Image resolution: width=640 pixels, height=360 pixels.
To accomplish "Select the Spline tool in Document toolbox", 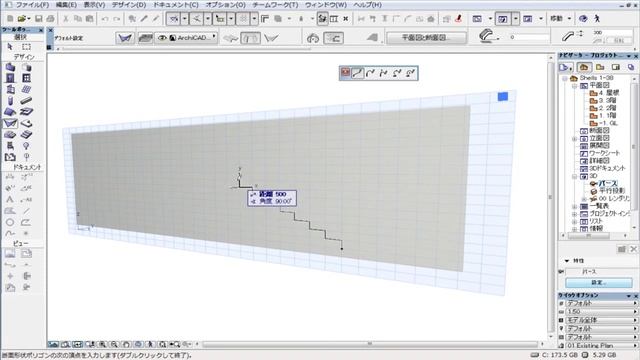I will 10,233.
